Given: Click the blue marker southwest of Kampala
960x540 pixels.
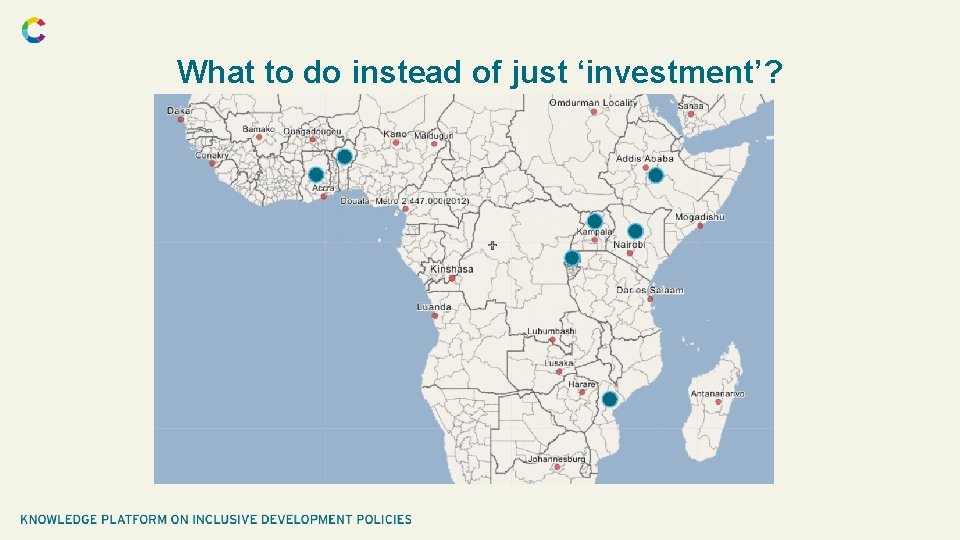Looking at the screenshot, I should (572, 258).
